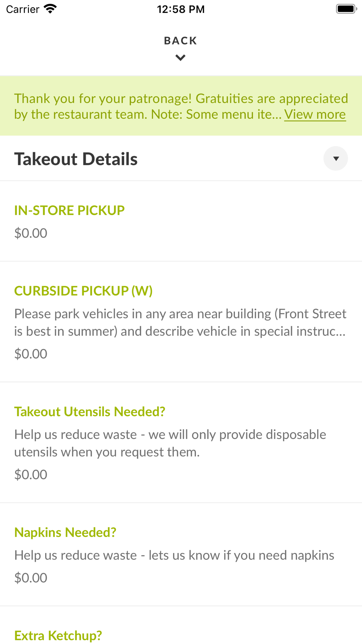
Task: Select the IN-STORE PICKUP option
Action: click(181, 221)
